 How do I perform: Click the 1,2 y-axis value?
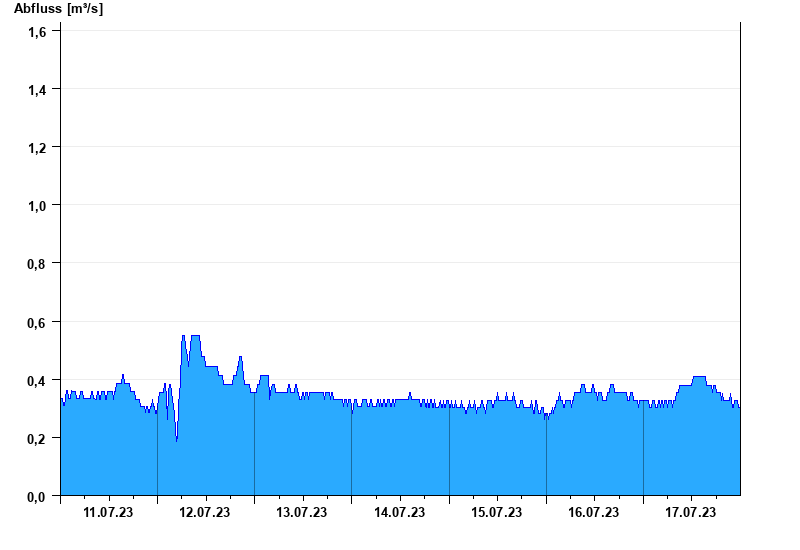click(x=37, y=148)
